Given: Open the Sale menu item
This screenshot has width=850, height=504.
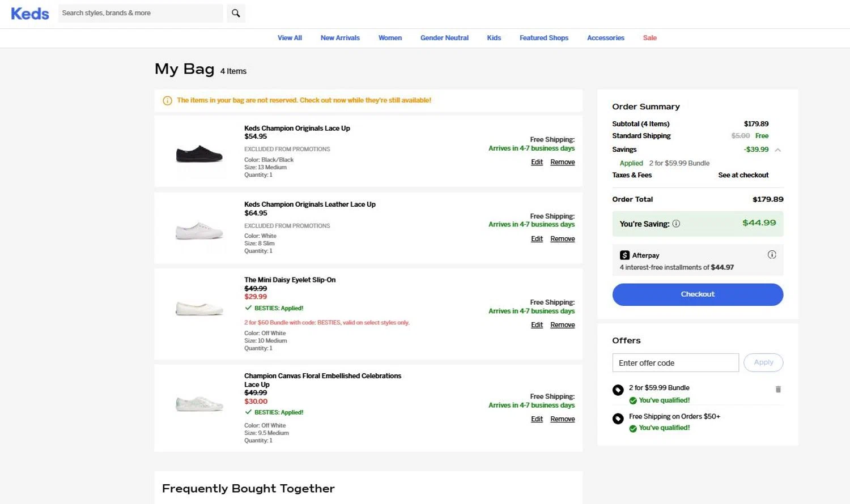Looking at the screenshot, I should point(649,38).
